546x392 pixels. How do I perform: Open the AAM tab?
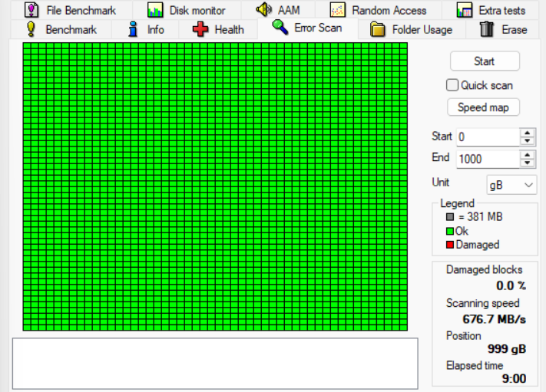pos(279,10)
